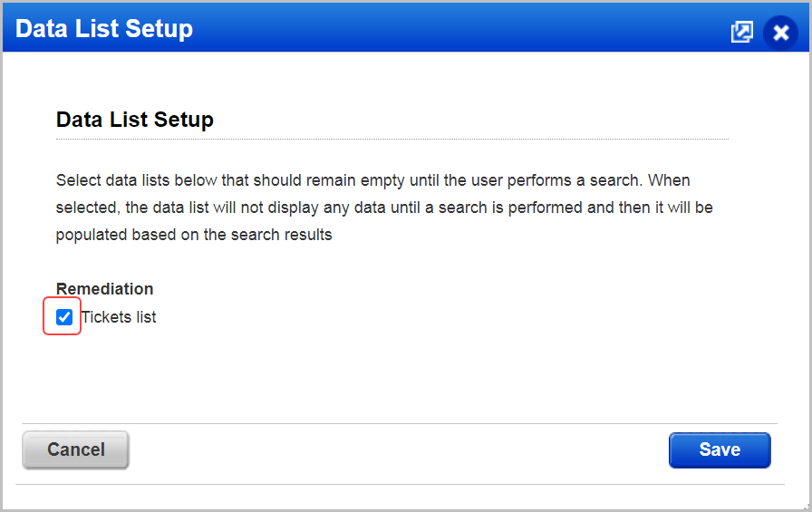Click the 'populated based on the search results' line

click(194, 235)
